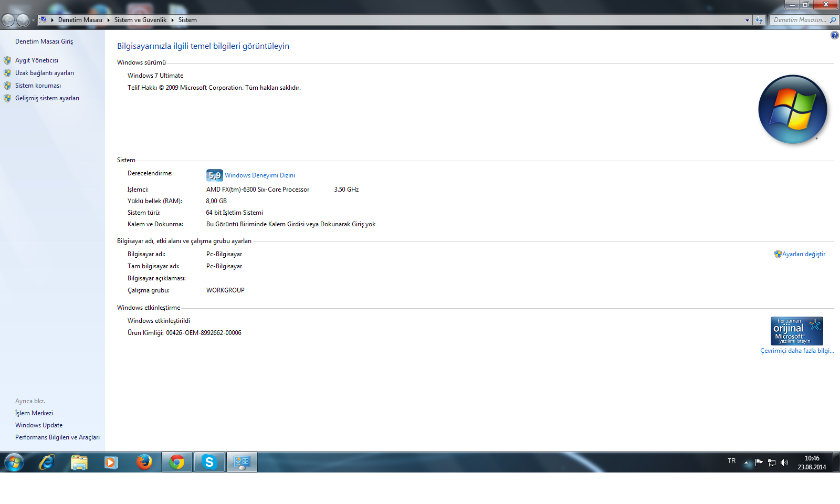Open Sistem koruması link
Viewport: 840px width, 504px height.
(38, 86)
